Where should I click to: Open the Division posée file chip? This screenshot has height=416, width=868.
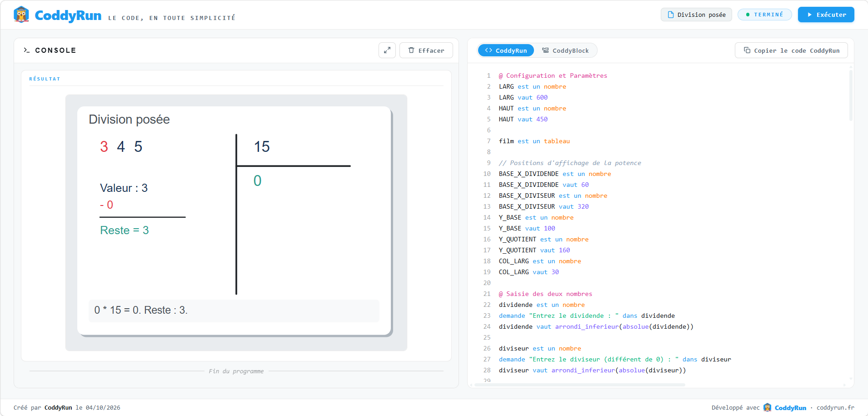coord(696,15)
